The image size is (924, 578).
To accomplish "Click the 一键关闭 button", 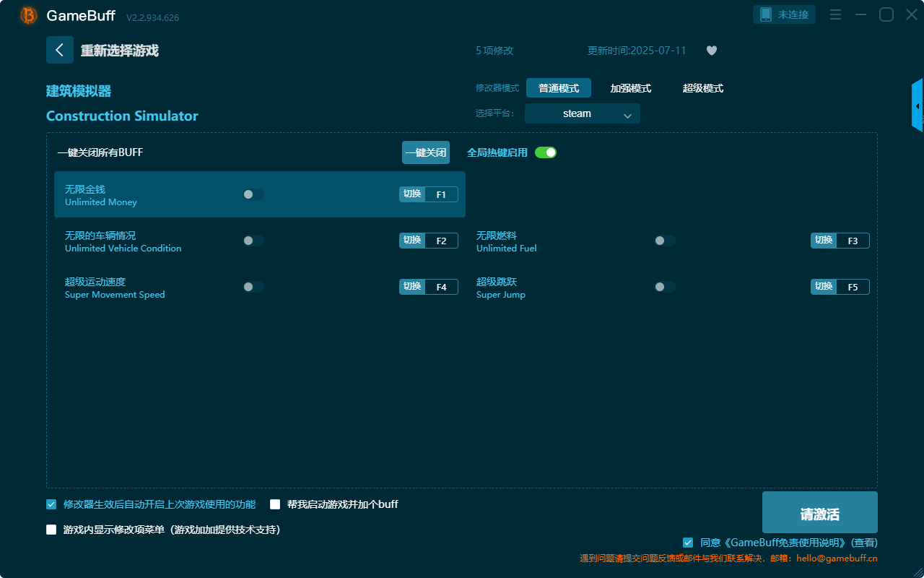I will [426, 152].
